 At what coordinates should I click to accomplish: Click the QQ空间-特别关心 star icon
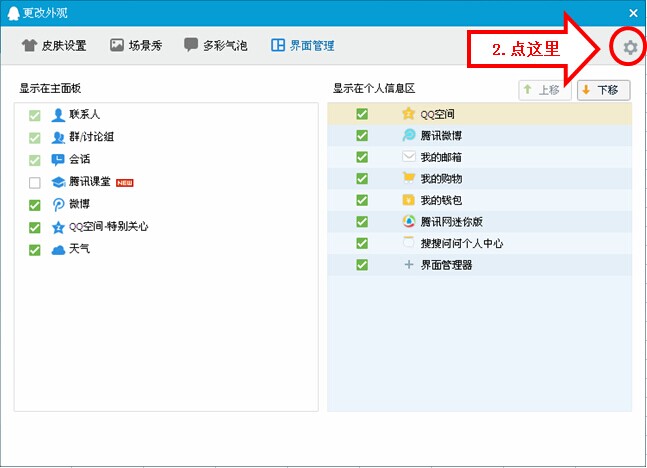click(x=58, y=227)
